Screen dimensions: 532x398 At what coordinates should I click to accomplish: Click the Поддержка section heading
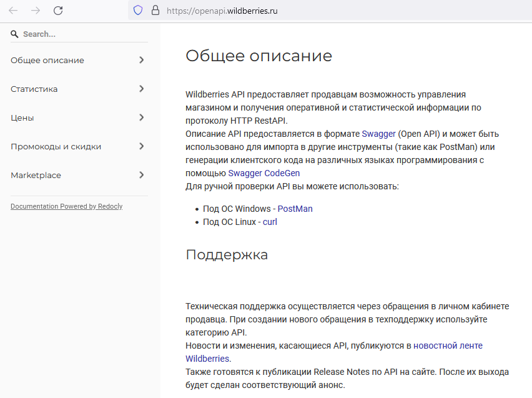point(227,255)
